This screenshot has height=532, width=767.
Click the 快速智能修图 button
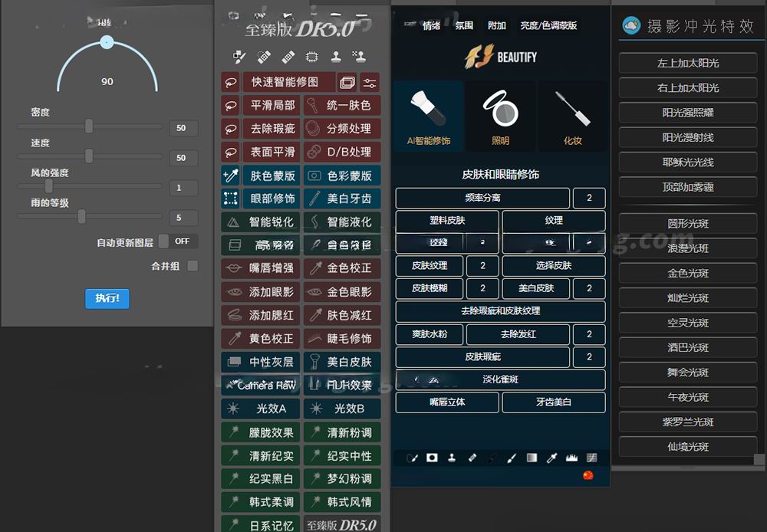[x=288, y=82]
